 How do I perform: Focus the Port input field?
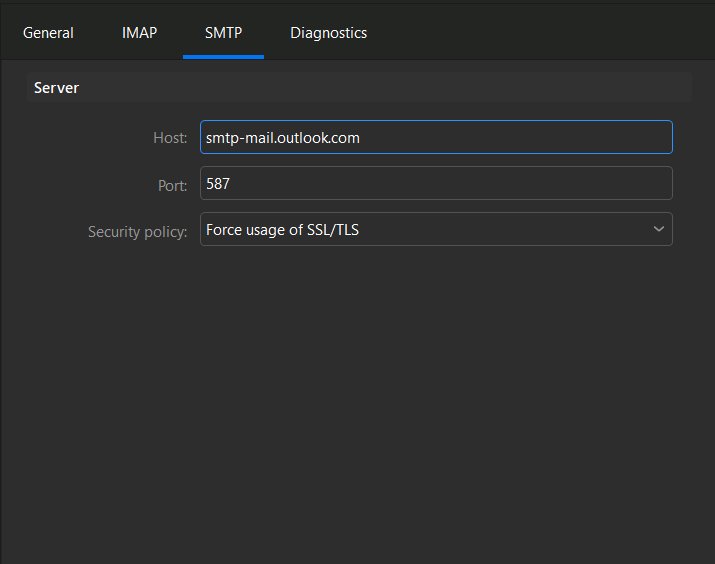[436, 183]
